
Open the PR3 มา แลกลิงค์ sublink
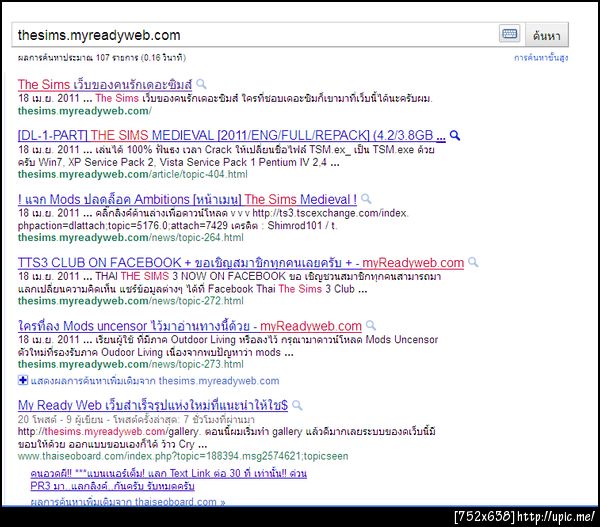point(112,486)
